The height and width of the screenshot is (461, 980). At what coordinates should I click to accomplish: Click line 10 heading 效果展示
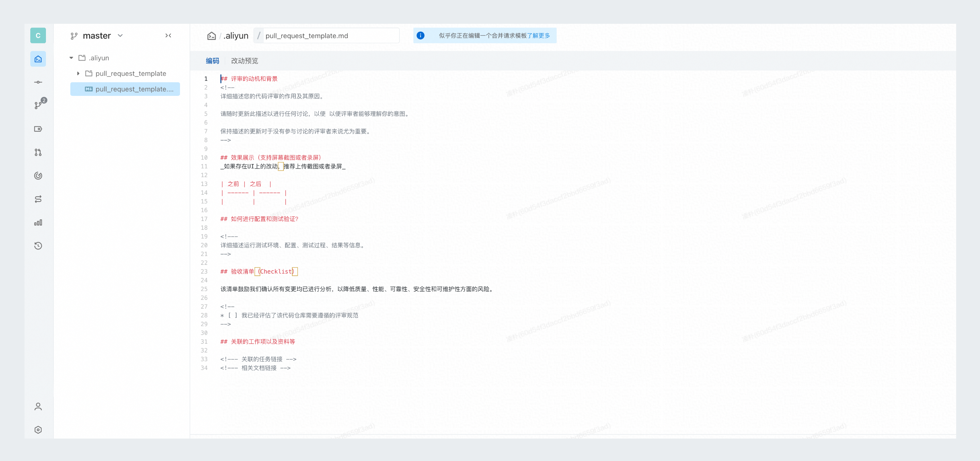pyautogui.click(x=271, y=157)
